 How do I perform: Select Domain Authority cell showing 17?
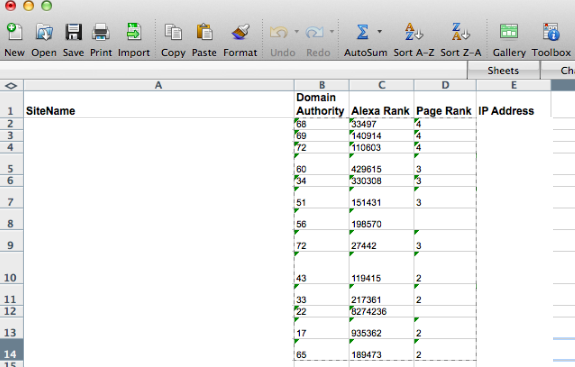[x=322, y=328]
